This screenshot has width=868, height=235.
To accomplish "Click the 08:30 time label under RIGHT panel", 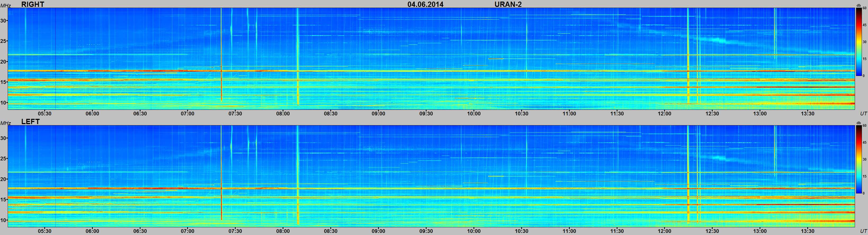I will 331,114.
